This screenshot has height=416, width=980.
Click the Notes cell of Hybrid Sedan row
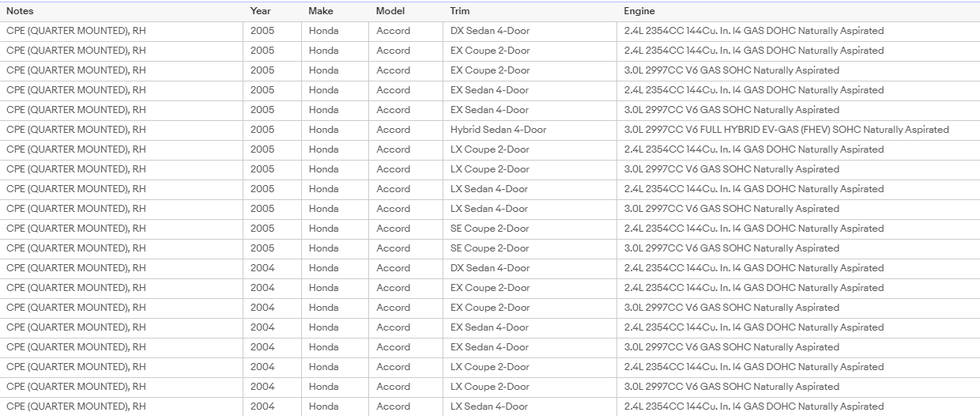point(122,130)
